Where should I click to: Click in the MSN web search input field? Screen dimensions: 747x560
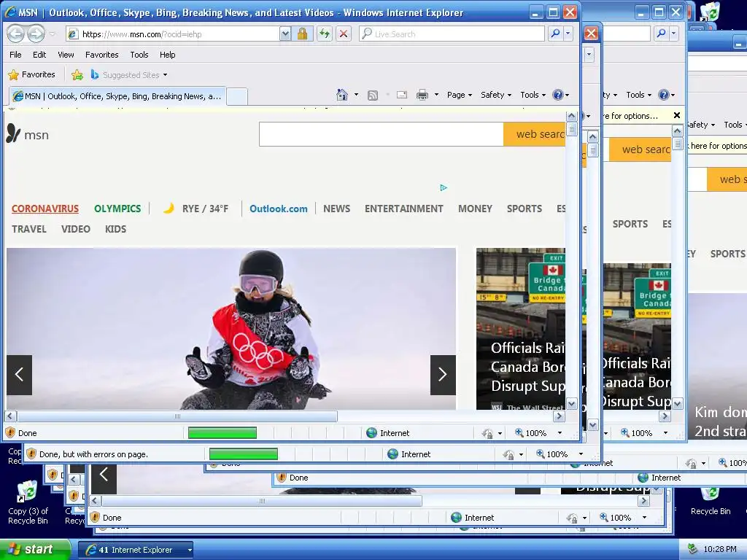tap(381, 134)
